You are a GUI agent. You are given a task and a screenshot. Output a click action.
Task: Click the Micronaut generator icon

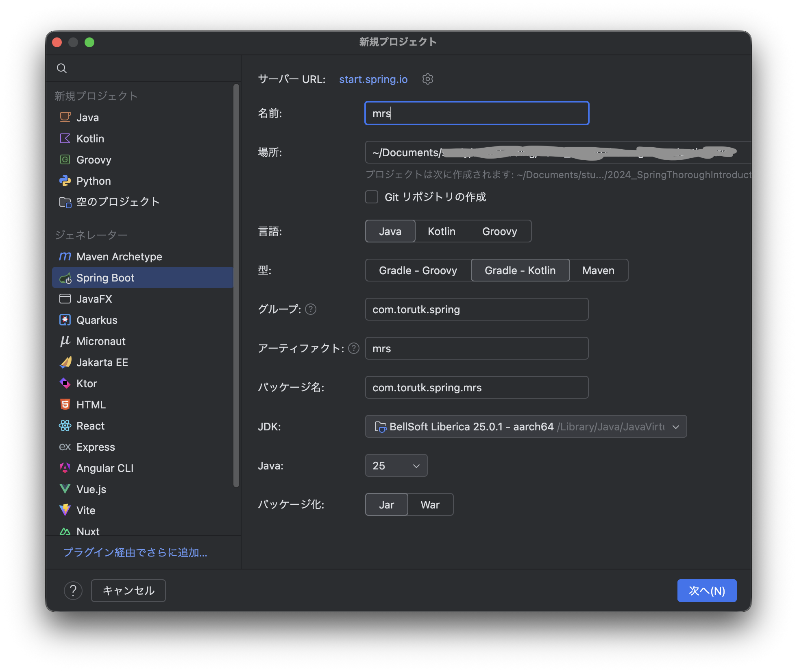click(x=65, y=341)
